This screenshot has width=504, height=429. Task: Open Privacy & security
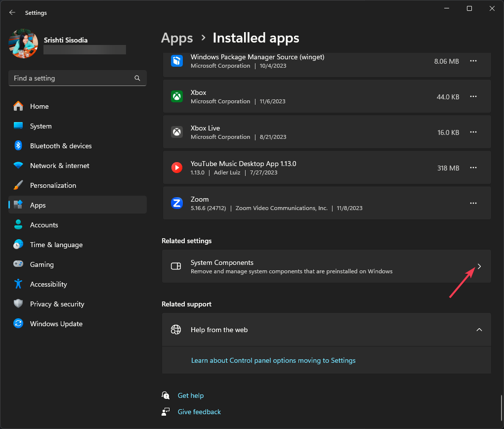[x=78, y=304]
